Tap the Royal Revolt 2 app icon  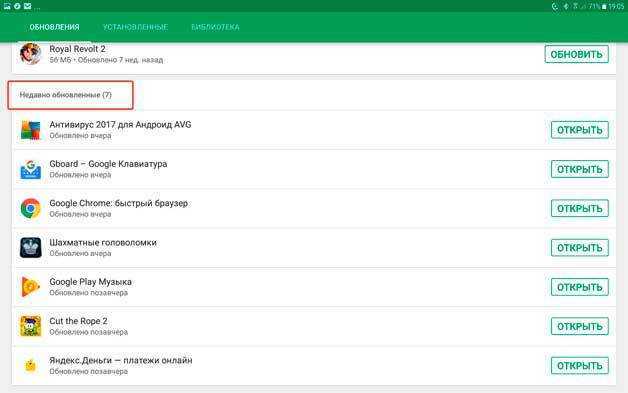(x=30, y=54)
